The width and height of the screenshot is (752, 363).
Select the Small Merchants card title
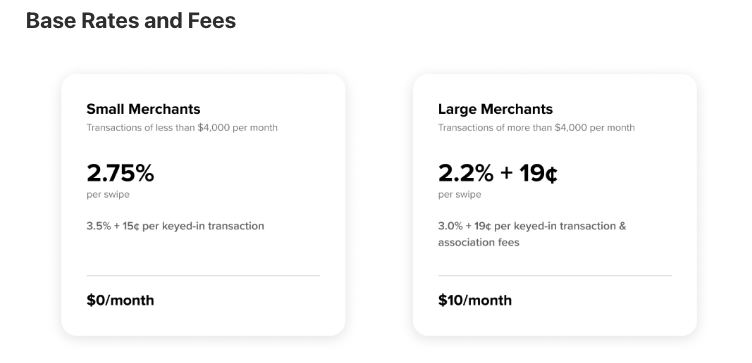tap(143, 109)
